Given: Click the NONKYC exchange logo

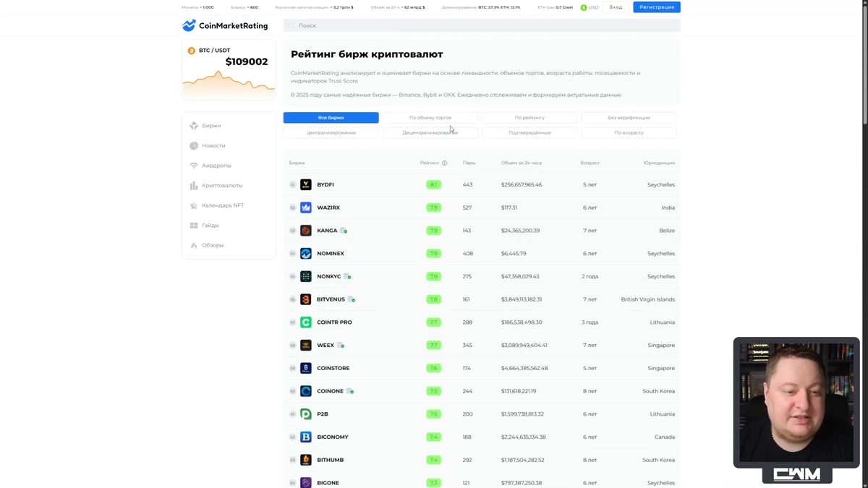Looking at the screenshot, I should [x=306, y=276].
